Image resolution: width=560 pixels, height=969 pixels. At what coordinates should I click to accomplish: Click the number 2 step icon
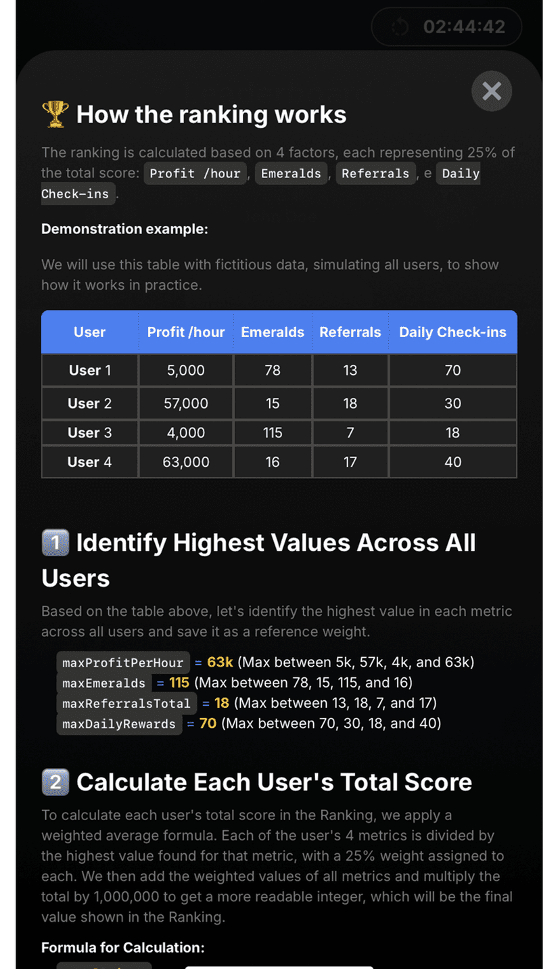point(55,782)
